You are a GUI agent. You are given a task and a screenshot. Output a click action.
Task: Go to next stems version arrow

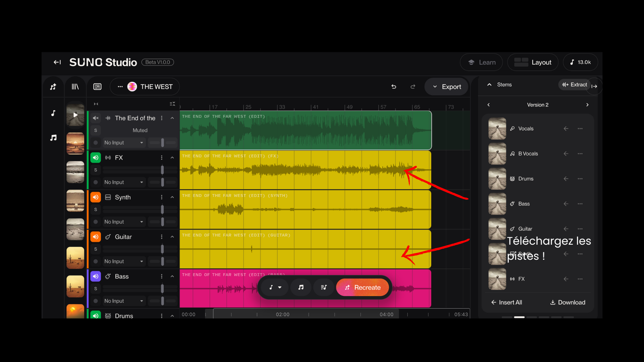[587, 105]
